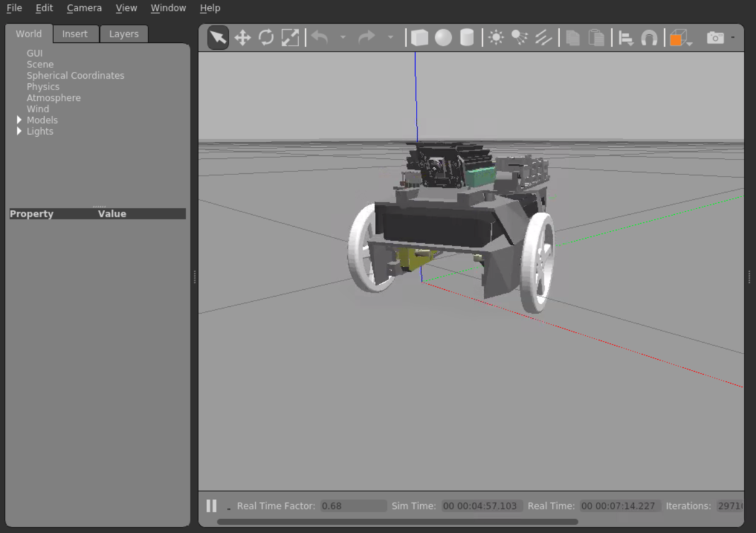Expand the Lights tree node

click(19, 131)
